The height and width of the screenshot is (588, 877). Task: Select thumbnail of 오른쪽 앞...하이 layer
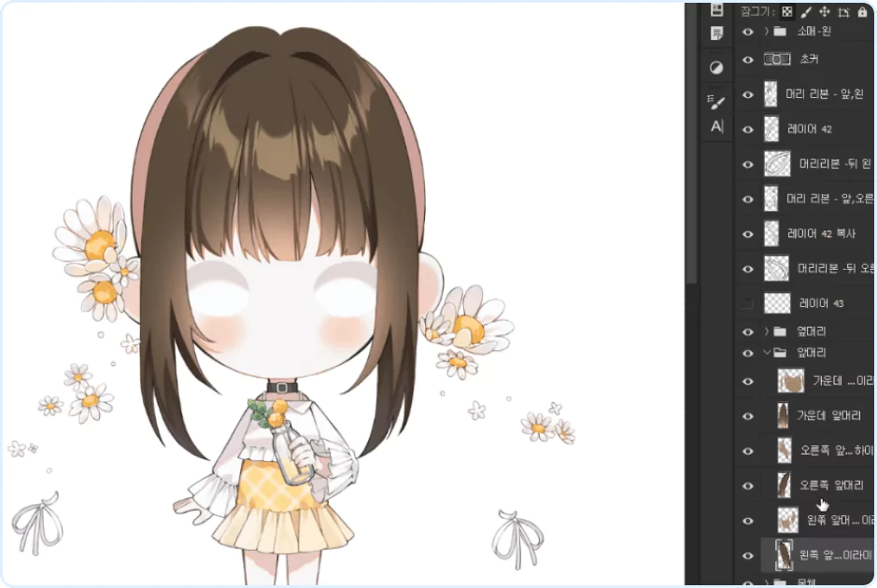(x=785, y=451)
